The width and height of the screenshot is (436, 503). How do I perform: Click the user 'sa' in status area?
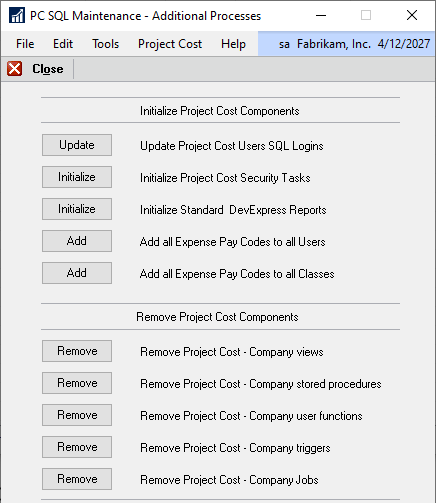[x=284, y=44]
